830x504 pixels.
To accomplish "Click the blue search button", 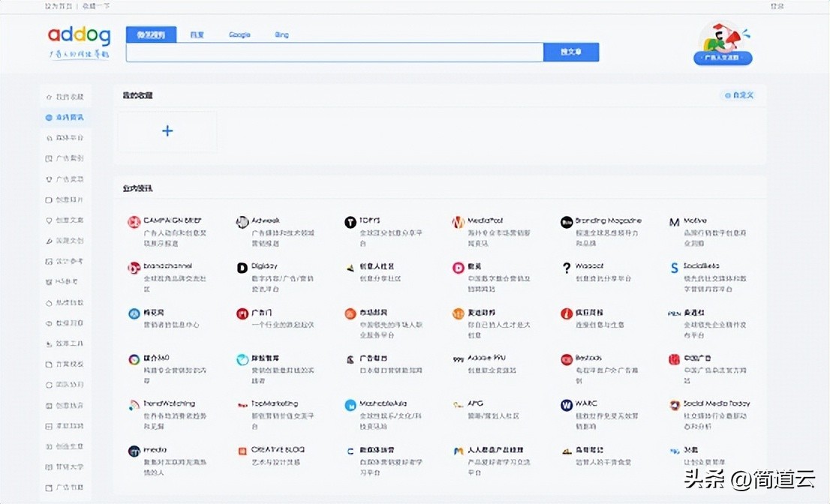I will click(571, 52).
